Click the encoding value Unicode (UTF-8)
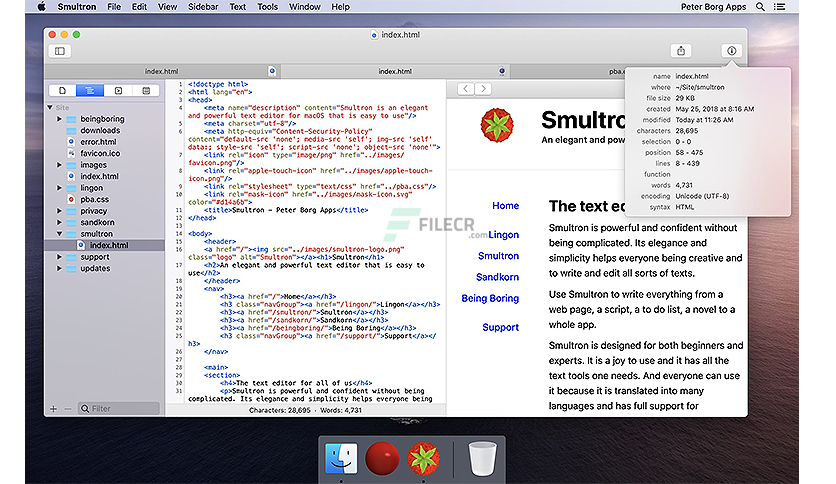Image resolution: width=836 pixels, height=484 pixels. pos(702,196)
